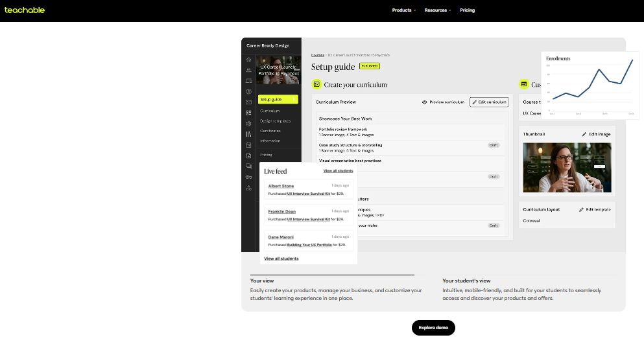Select the Library books icon in the sidebar

coord(248,134)
